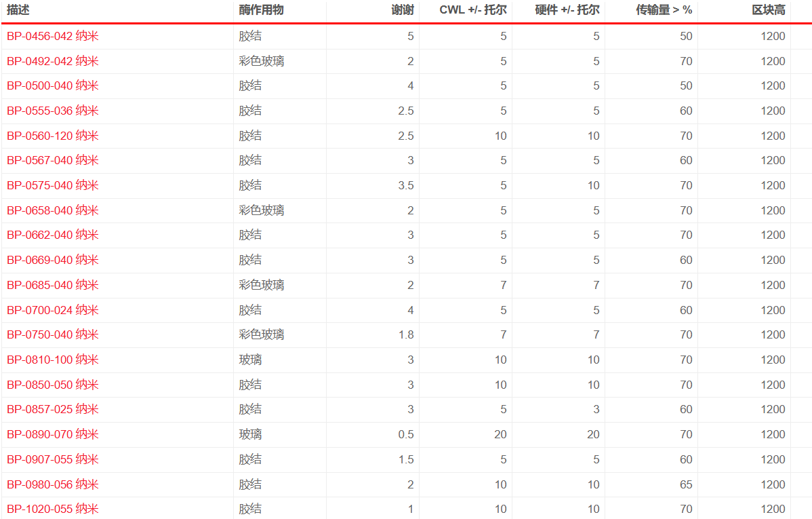Image resolution: width=812 pixels, height=519 pixels.
Task: Click the CWL value 10 in BP-0560-120 row
Action: point(500,136)
